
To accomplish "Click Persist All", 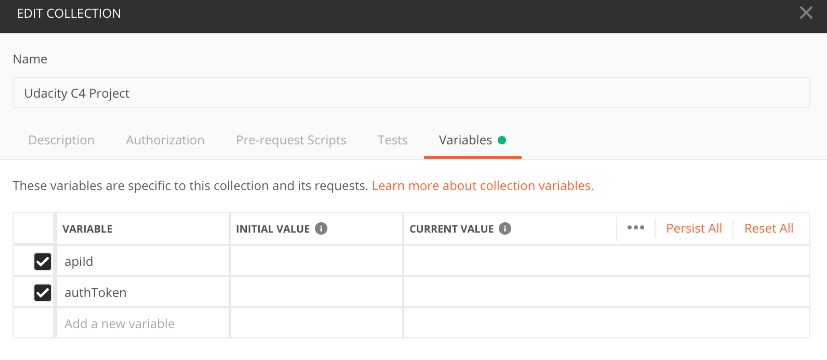I will (x=694, y=228).
